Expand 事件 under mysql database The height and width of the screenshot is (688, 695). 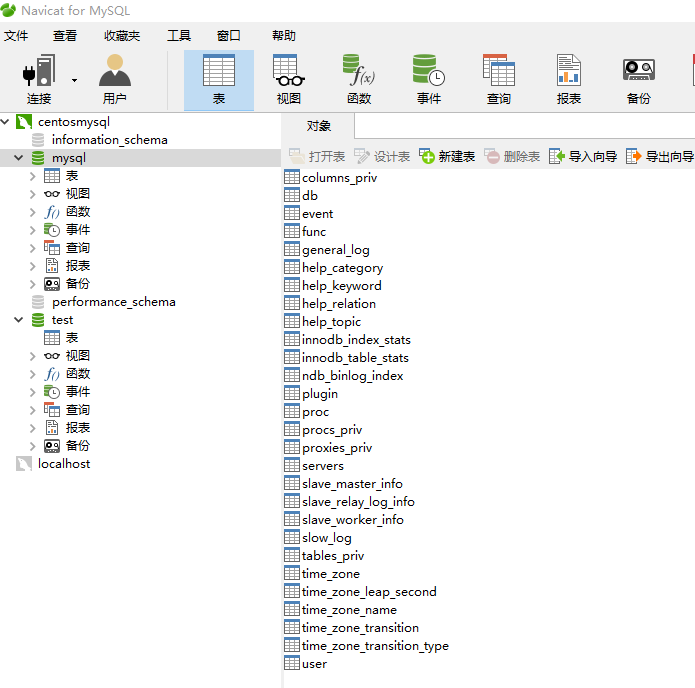[x=32, y=230]
